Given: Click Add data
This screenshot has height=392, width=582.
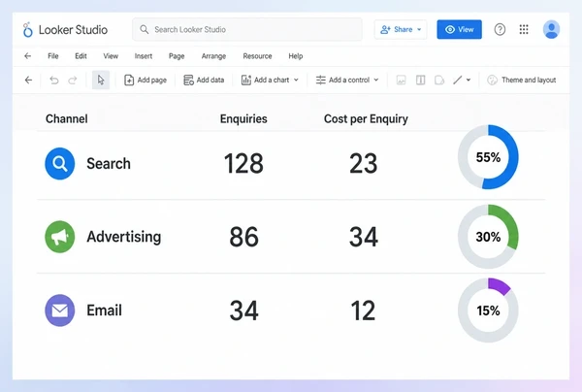Looking at the screenshot, I should point(204,80).
